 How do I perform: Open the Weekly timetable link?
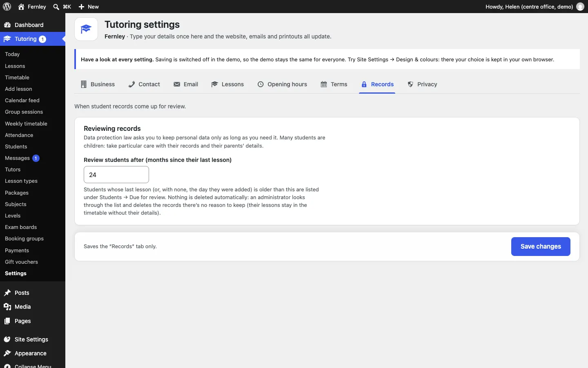26,123
